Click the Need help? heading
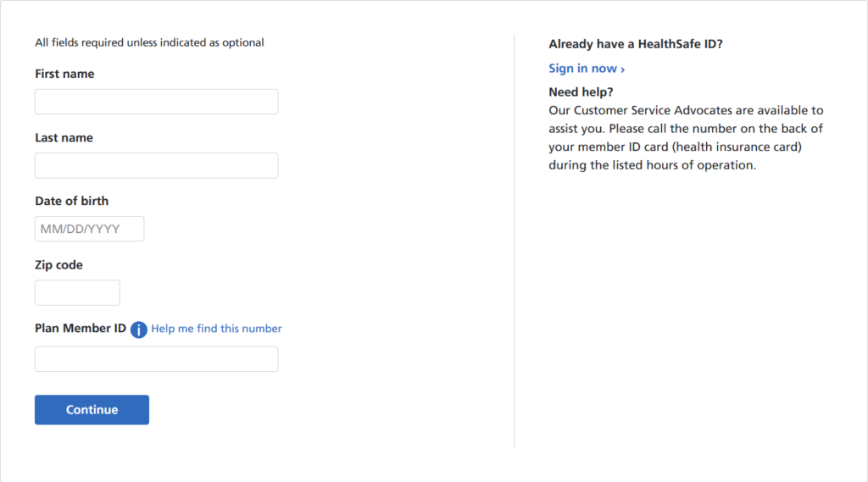The image size is (868, 482). 581,92
